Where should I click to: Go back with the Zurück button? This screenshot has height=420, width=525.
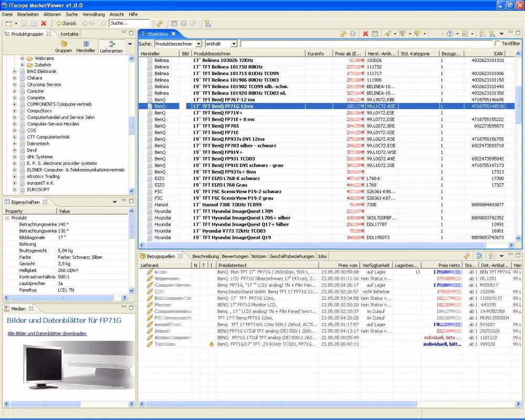(x=66, y=24)
